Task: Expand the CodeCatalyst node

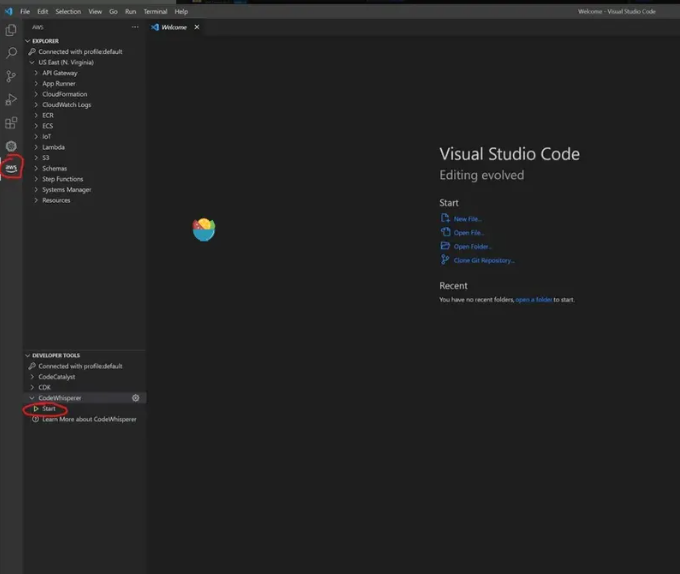Action: (x=32, y=377)
